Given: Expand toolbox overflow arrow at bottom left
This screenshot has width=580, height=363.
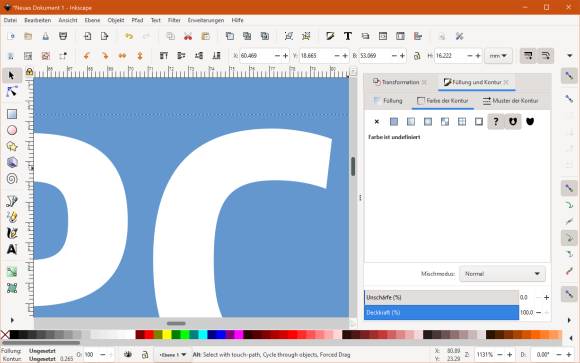Looking at the screenshot, I should pyautogui.click(x=12, y=320).
